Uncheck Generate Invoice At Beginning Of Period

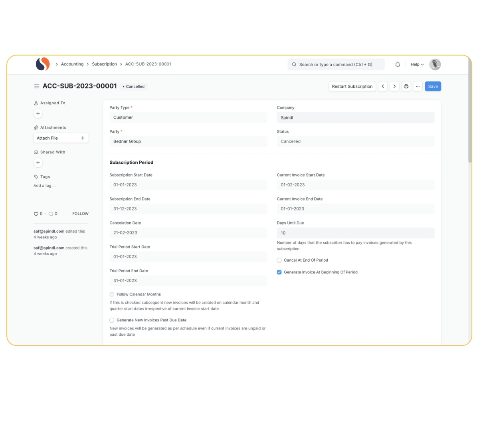pos(279,272)
